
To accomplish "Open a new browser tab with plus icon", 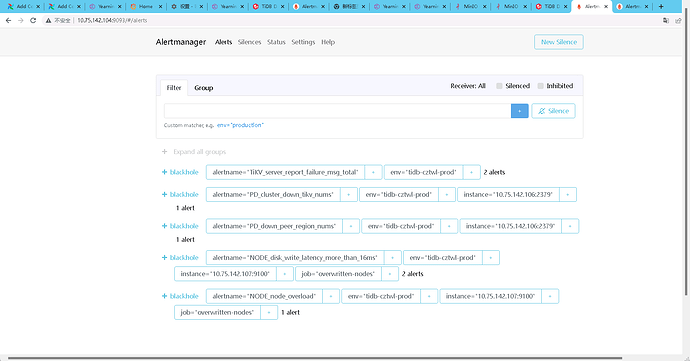I will coord(661,6).
